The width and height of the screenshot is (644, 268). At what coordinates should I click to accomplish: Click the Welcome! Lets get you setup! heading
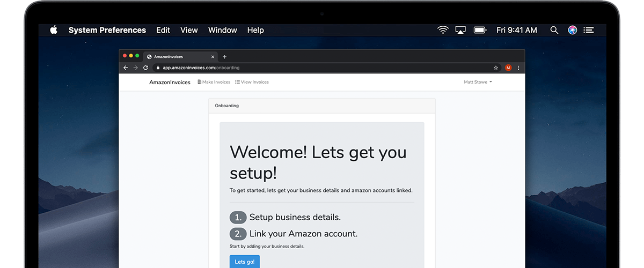click(318, 162)
